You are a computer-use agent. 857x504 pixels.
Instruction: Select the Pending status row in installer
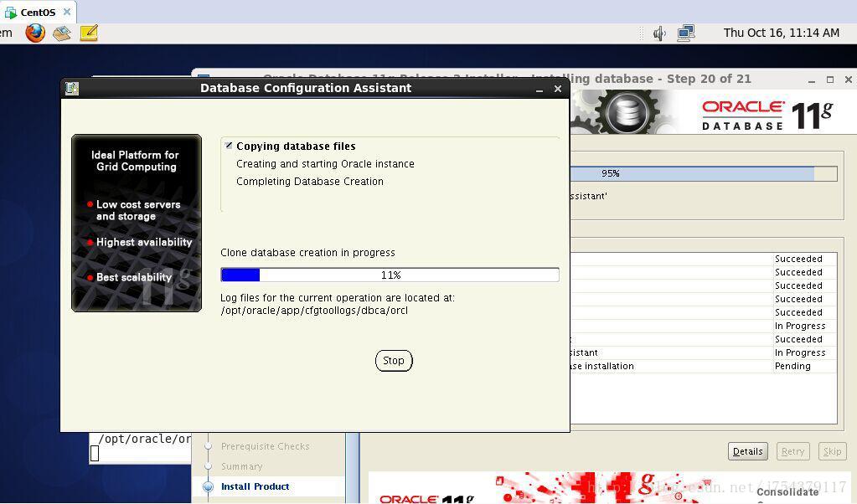point(704,367)
